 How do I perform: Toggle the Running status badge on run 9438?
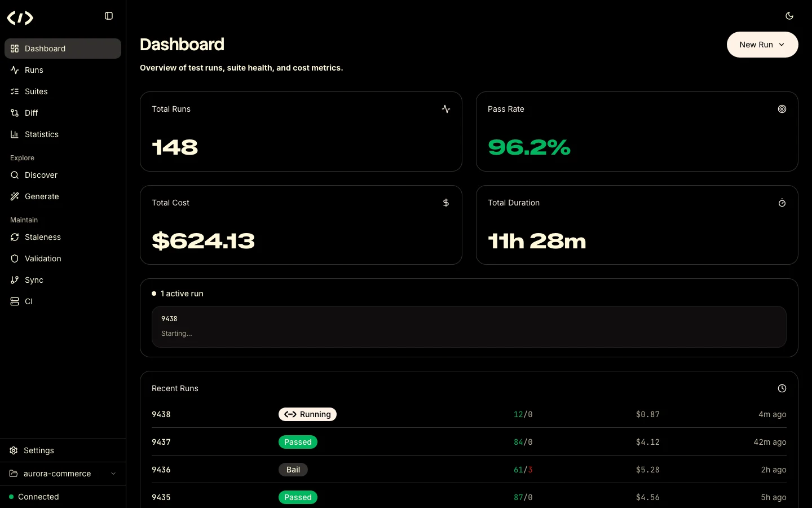307,414
